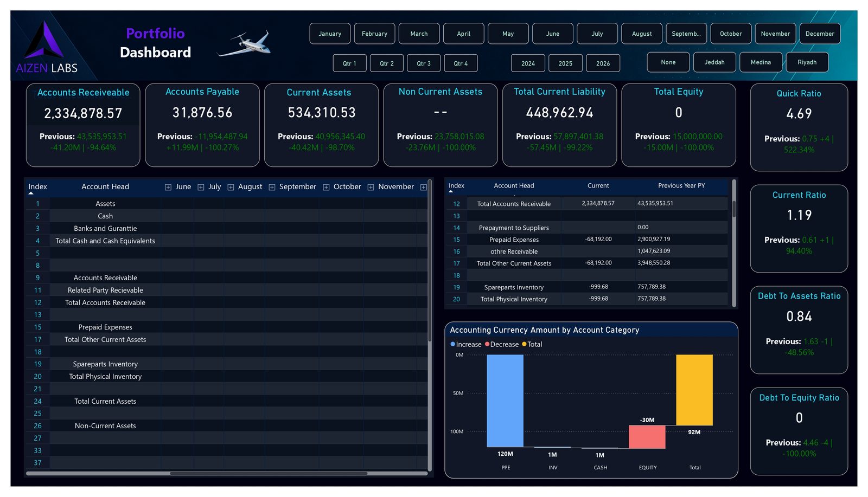
Task: Toggle the February month filter
Action: point(374,34)
